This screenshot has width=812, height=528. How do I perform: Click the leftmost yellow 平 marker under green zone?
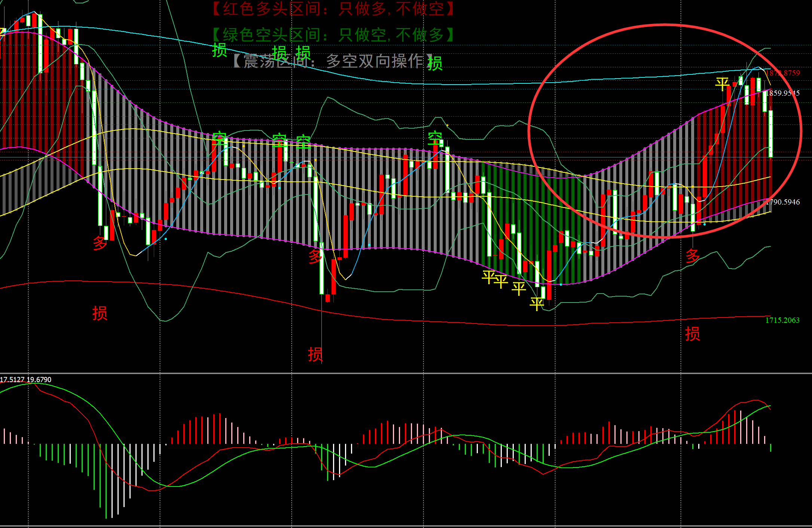click(x=489, y=277)
